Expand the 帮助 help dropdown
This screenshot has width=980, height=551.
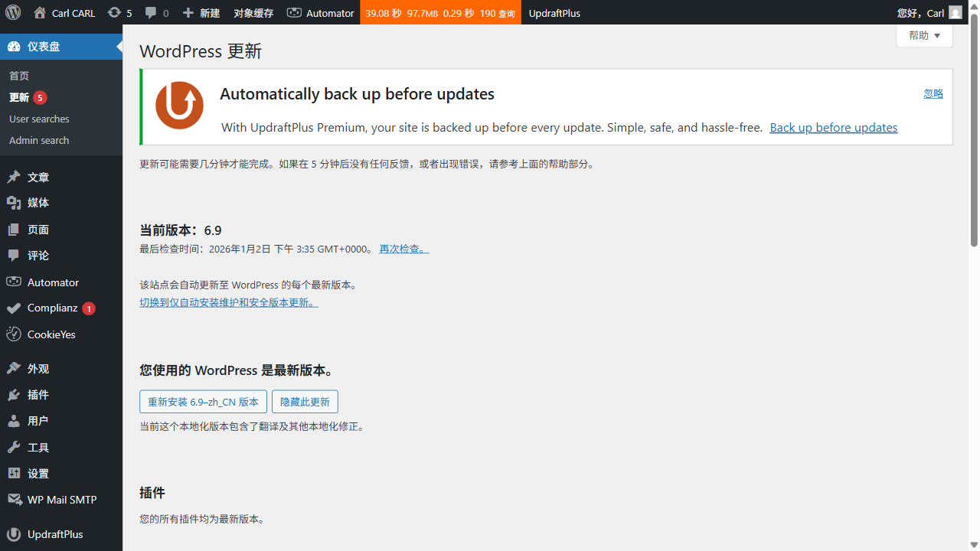coord(924,35)
